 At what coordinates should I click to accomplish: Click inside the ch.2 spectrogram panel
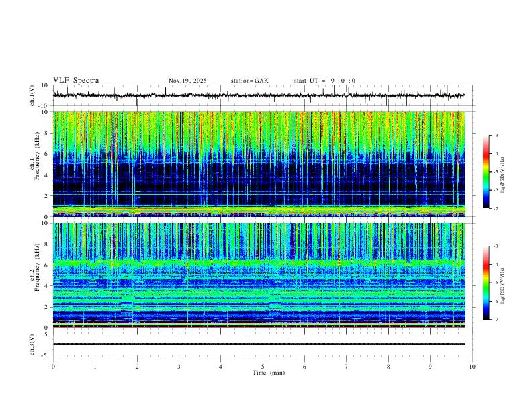259,275
